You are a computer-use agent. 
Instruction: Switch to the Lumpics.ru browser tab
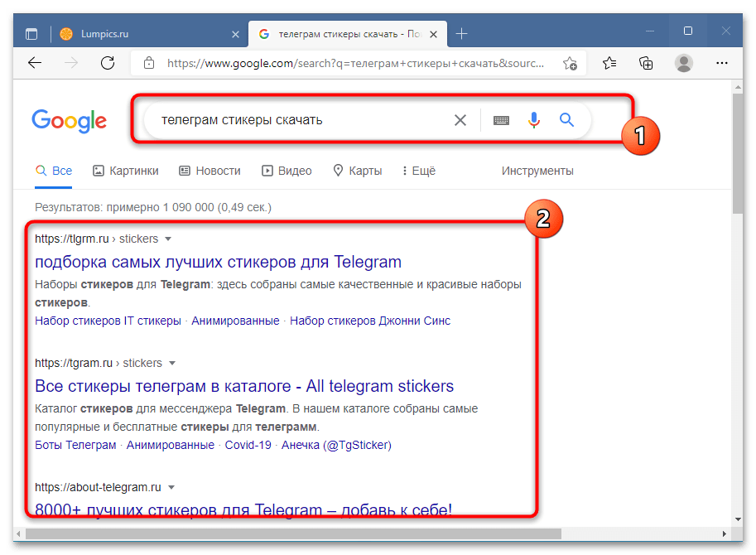[x=104, y=34]
